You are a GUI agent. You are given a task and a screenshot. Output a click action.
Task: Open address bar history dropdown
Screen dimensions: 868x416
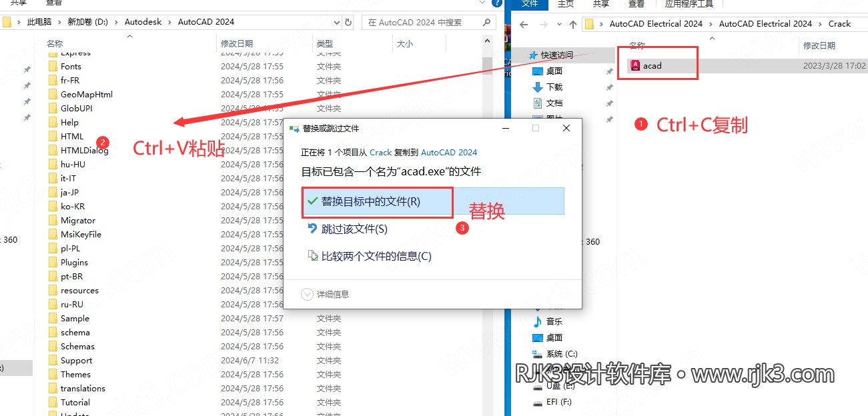(337, 22)
